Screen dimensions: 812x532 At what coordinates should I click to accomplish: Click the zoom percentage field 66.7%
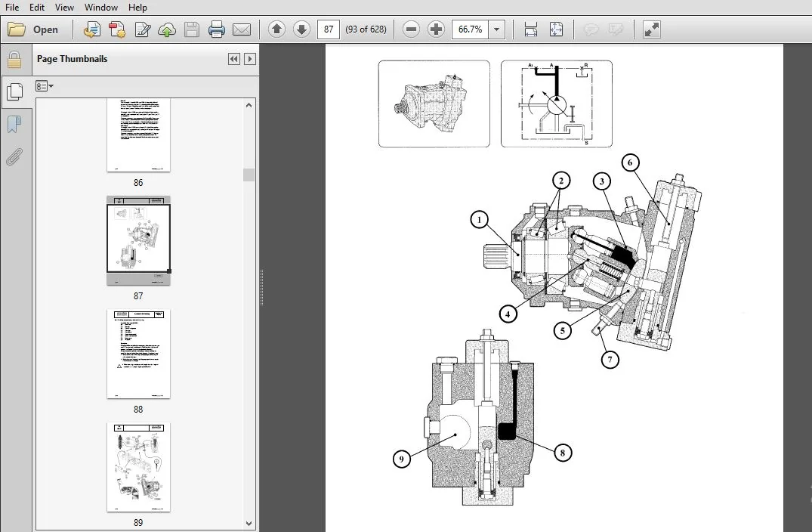[471, 29]
